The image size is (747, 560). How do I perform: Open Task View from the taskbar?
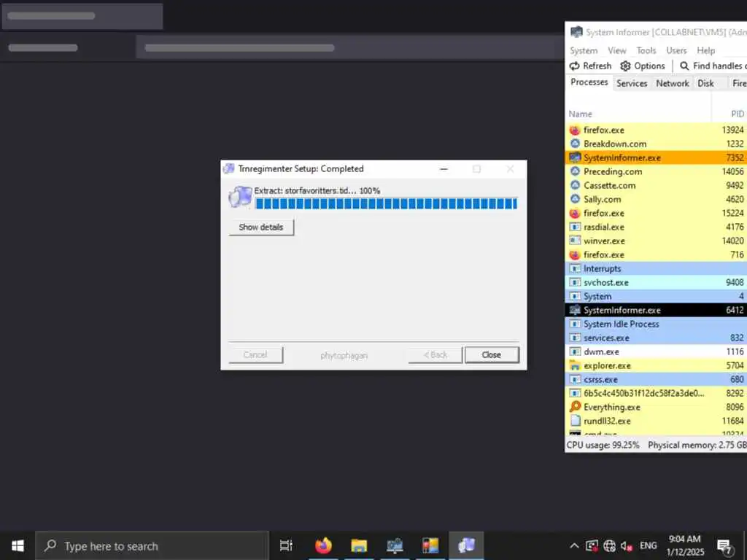[x=286, y=545]
